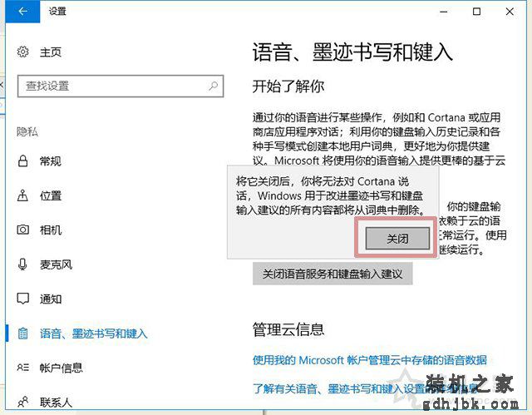Click the 查找设置 search field
The width and height of the screenshot is (532, 415).
[x=121, y=86]
